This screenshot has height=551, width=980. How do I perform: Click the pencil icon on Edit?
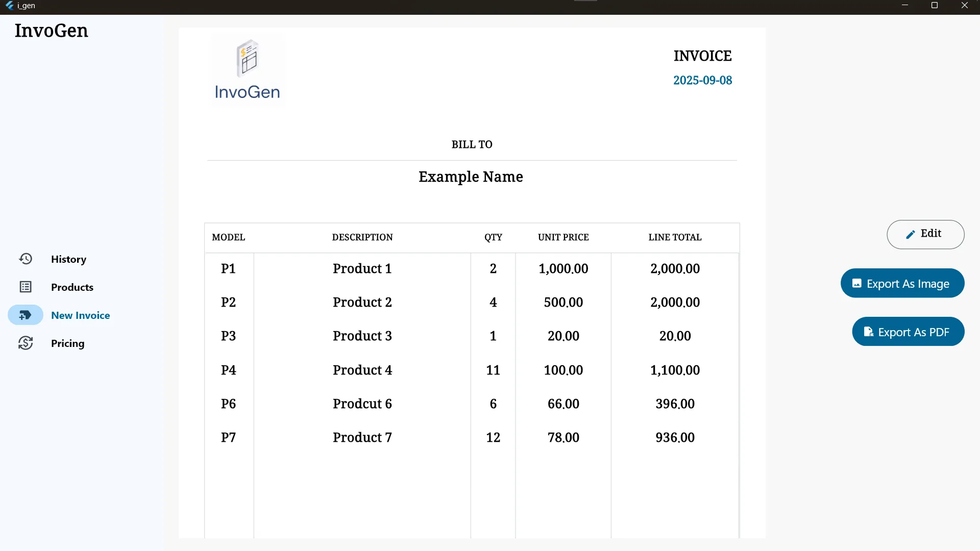(910, 234)
